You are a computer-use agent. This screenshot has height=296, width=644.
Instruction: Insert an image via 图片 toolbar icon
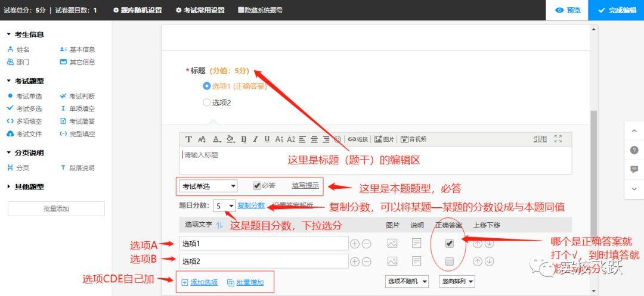click(x=384, y=139)
